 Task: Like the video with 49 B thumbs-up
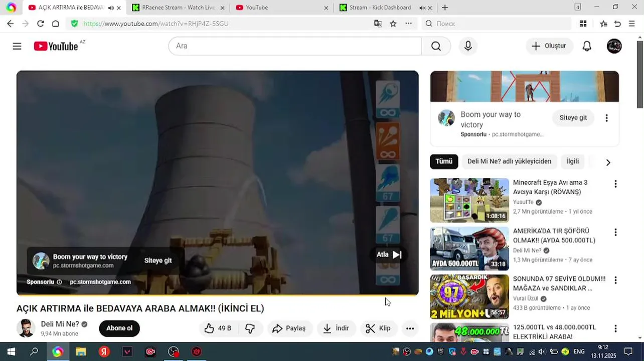tap(218, 328)
